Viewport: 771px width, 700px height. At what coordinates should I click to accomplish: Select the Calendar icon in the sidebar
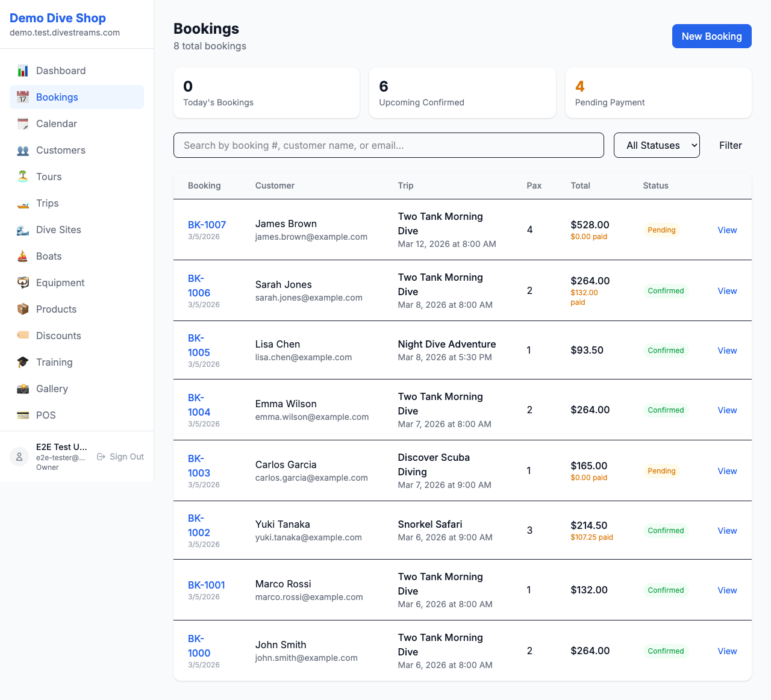pos(22,123)
